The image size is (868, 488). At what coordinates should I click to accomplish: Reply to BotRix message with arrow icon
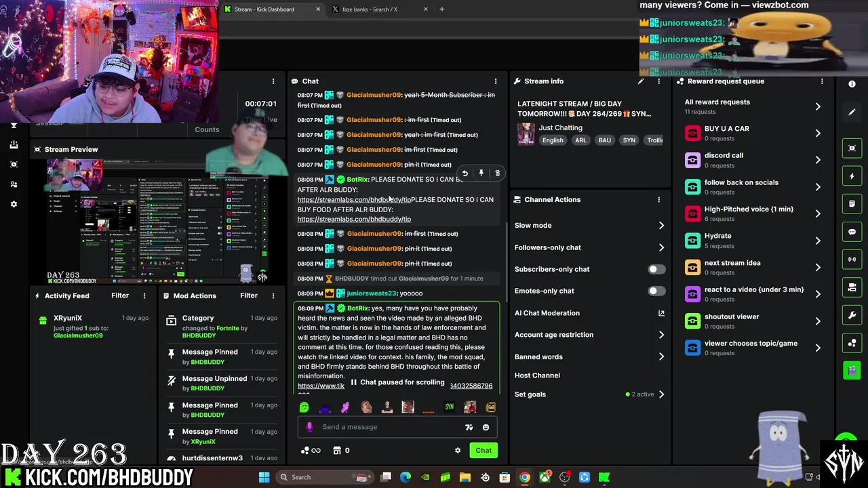coord(465,174)
